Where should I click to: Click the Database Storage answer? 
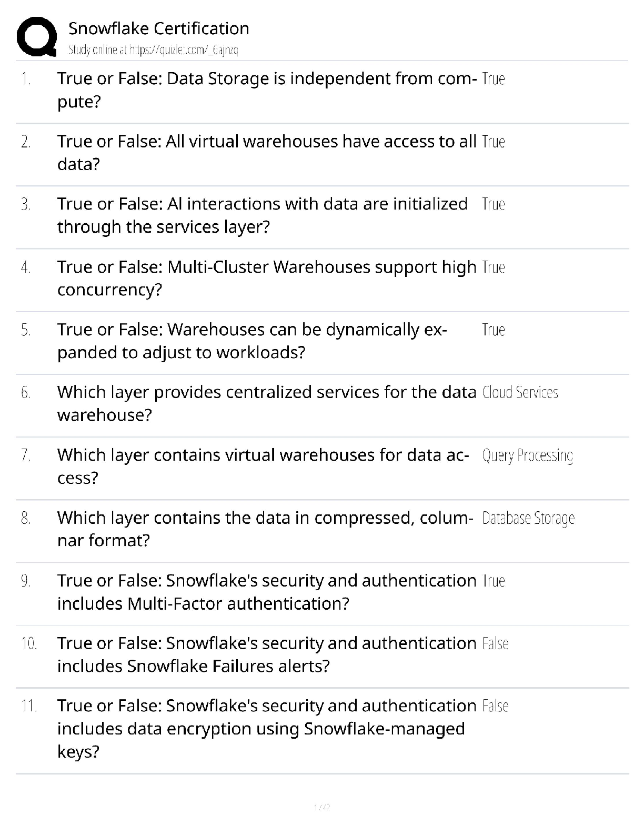point(528,518)
